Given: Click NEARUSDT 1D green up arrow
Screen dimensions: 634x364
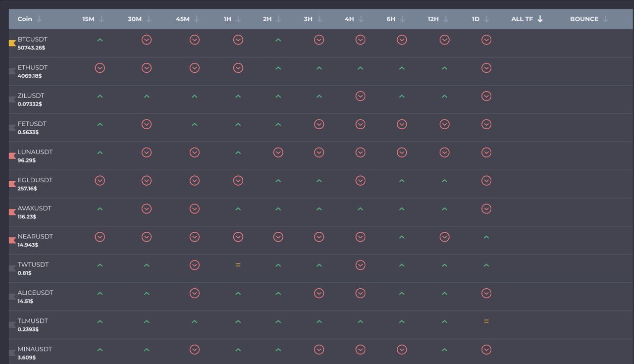Looking at the screenshot, I should click(486, 237).
